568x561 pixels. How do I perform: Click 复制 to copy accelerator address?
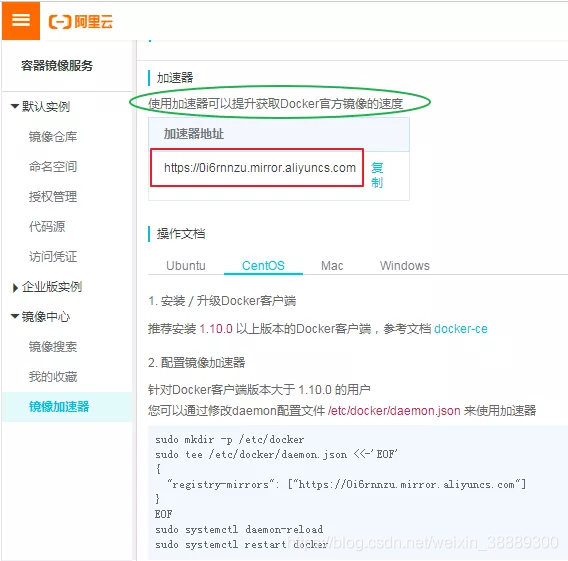point(377,175)
